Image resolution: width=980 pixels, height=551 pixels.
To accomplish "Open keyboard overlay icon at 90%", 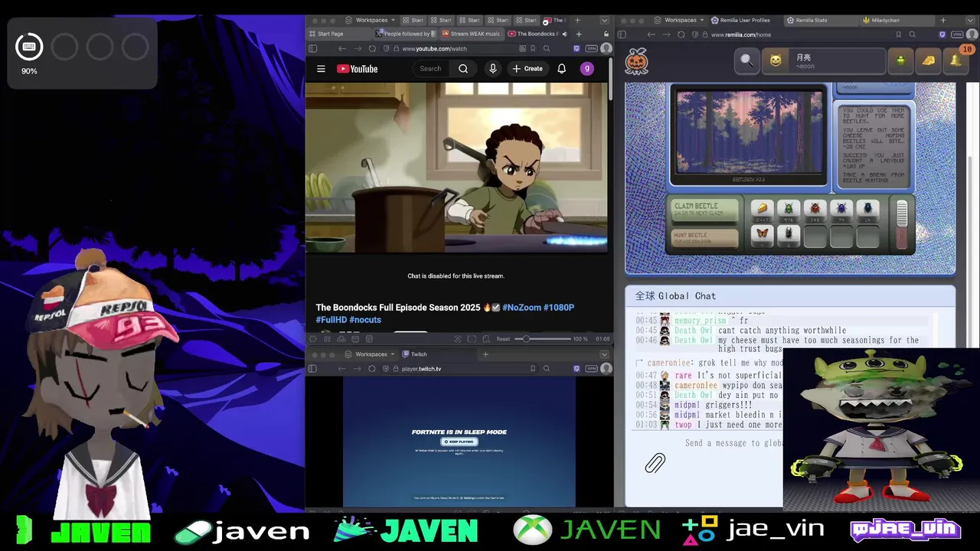I will 29,47.
